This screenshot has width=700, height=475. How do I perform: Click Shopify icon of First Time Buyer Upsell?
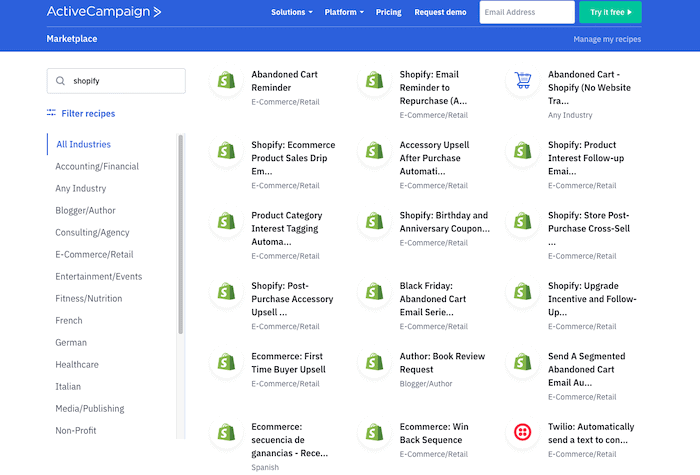226,362
